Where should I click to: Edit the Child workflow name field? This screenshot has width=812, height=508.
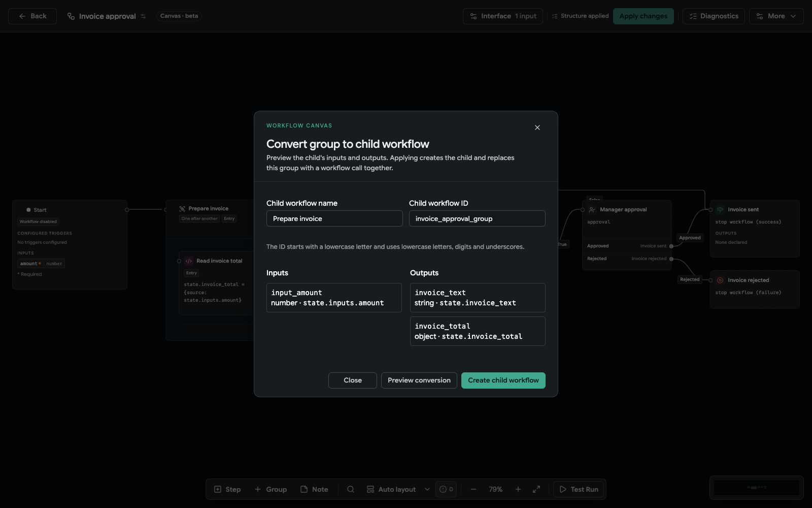[x=334, y=218]
